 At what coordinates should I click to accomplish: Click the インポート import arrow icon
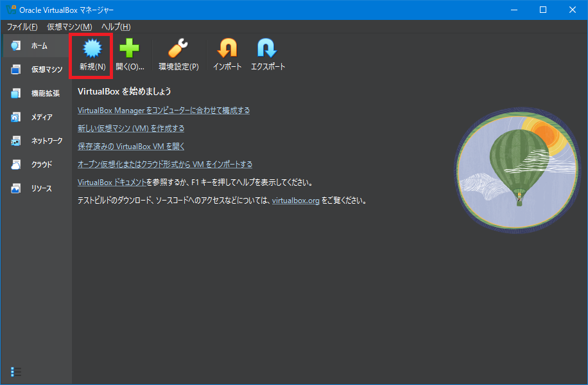[227, 48]
